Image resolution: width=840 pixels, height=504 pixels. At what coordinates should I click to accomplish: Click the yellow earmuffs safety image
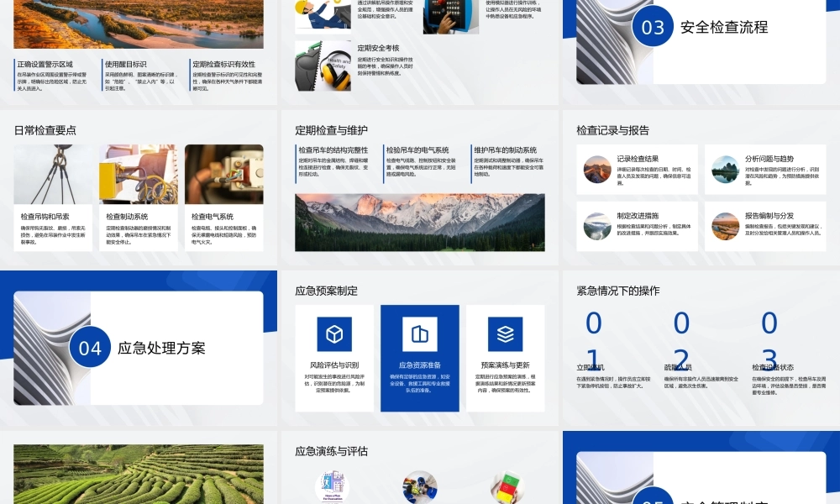323,66
